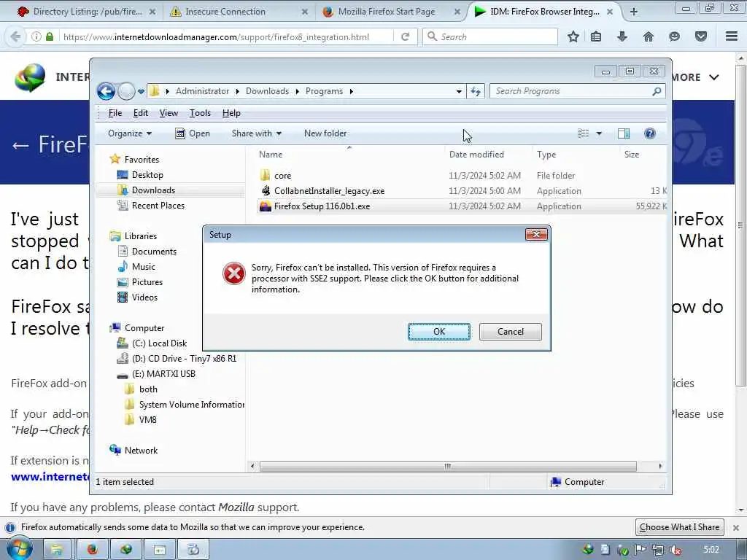Screen dimensions: 747x560
Task: Open the Organize dropdown
Action: click(x=130, y=133)
